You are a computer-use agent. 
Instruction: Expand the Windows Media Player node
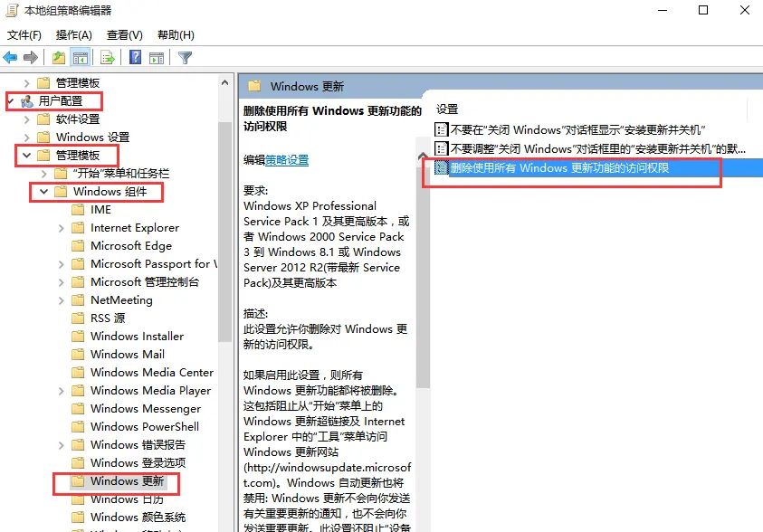(x=62, y=391)
